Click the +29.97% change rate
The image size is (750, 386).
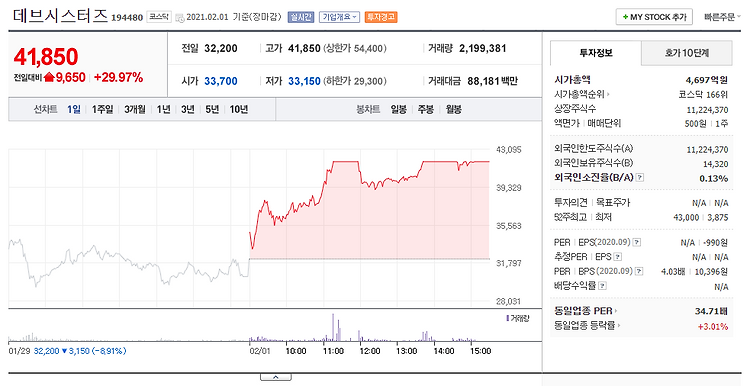[x=118, y=77]
